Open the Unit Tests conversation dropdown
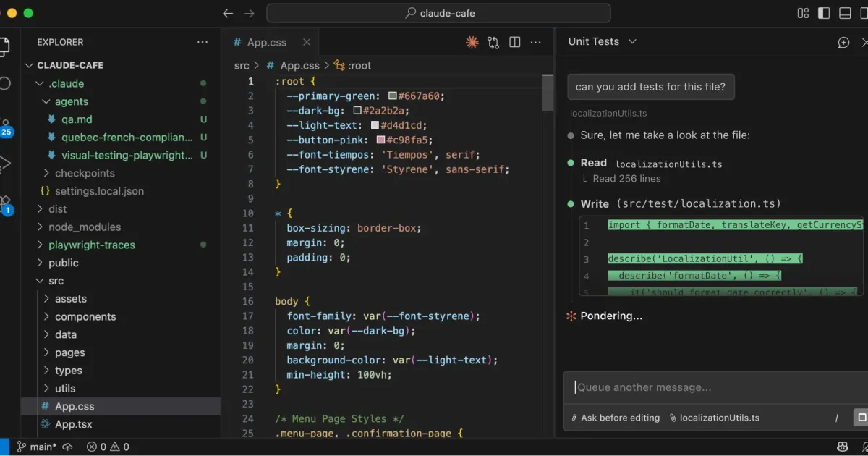Viewport: 868px width, 456px height. (x=602, y=41)
